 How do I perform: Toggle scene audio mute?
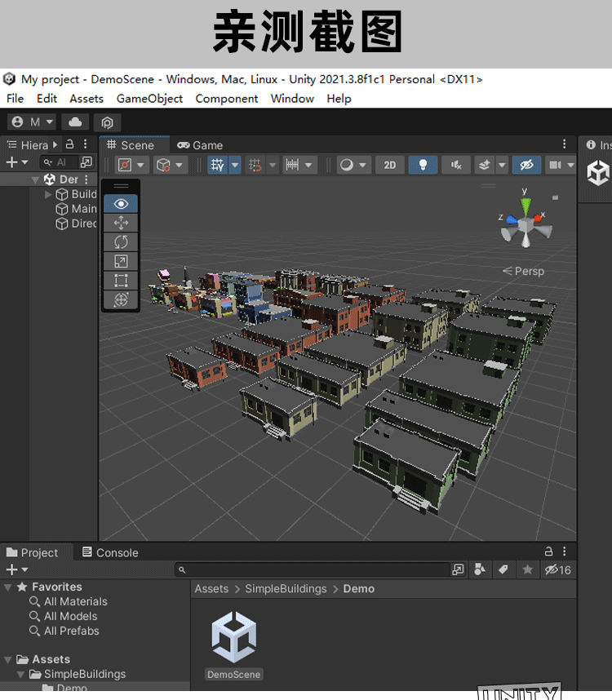click(455, 165)
